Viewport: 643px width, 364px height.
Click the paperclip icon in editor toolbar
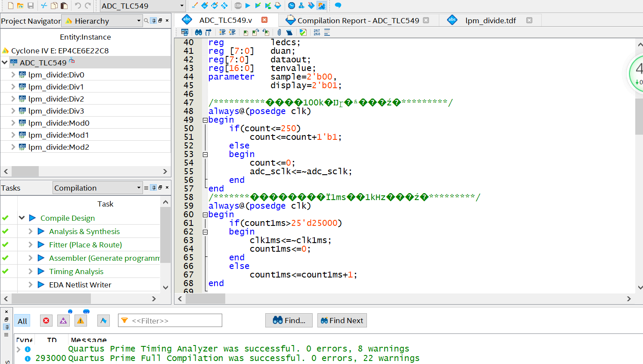(279, 32)
